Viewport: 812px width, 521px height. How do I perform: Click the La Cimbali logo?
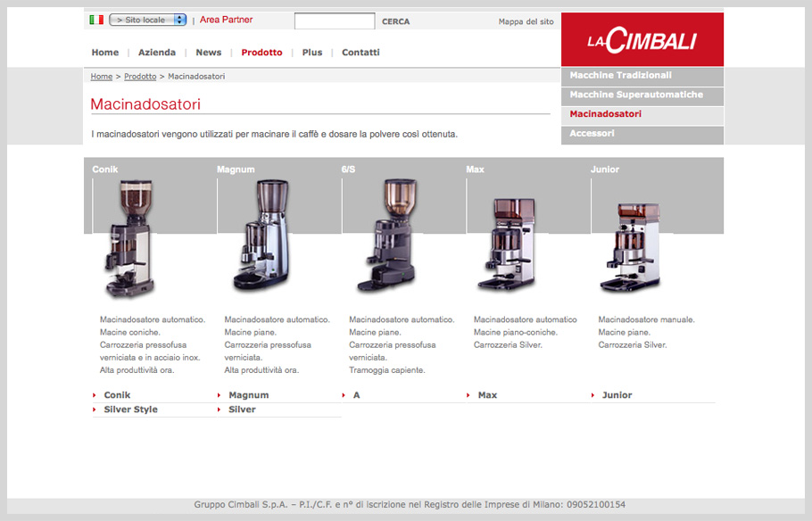click(642, 39)
